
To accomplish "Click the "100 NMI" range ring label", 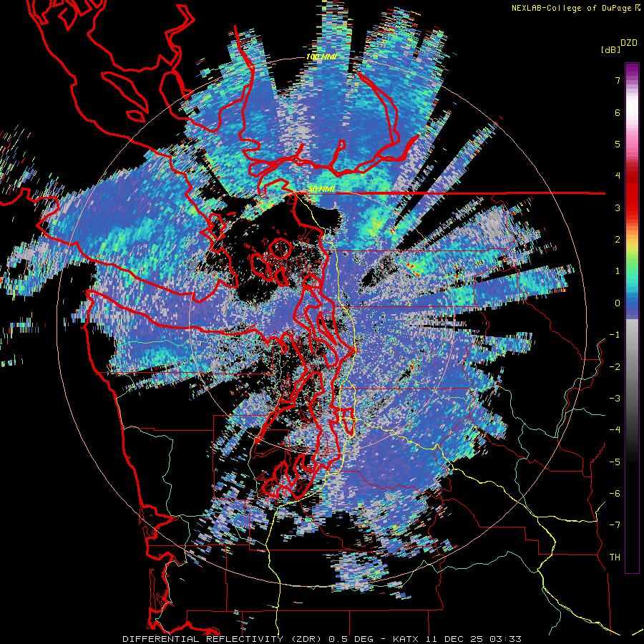I will 321,57.
